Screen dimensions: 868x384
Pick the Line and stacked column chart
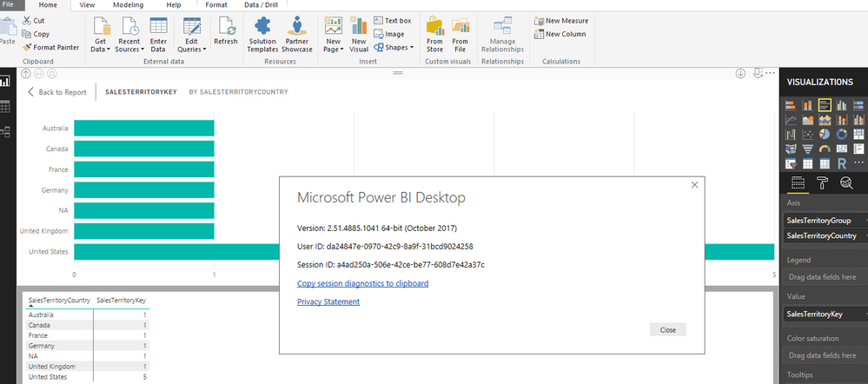[841, 120]
